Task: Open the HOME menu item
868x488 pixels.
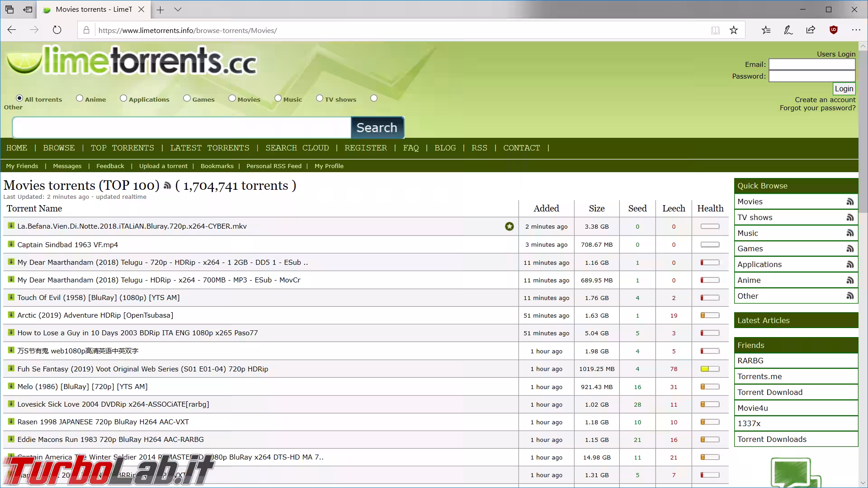Action: coord(17,148)
